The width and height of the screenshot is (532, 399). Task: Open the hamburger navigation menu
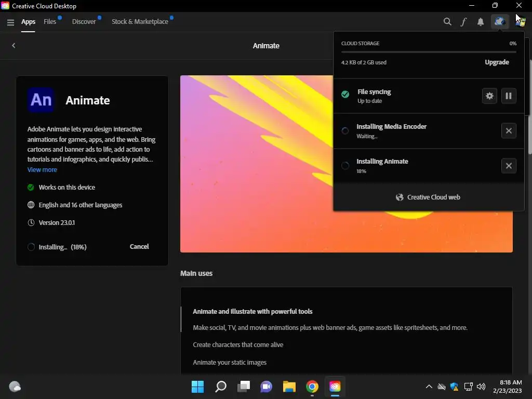10,22
